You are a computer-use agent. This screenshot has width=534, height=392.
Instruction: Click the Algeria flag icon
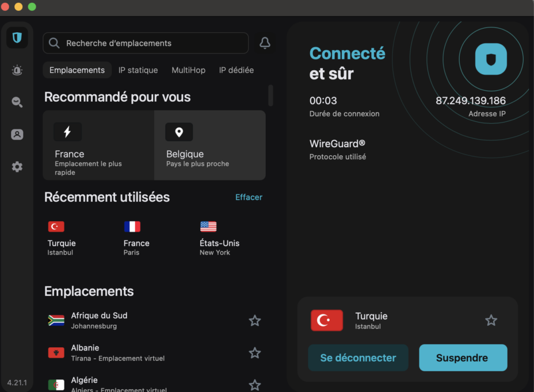[56, 385]
